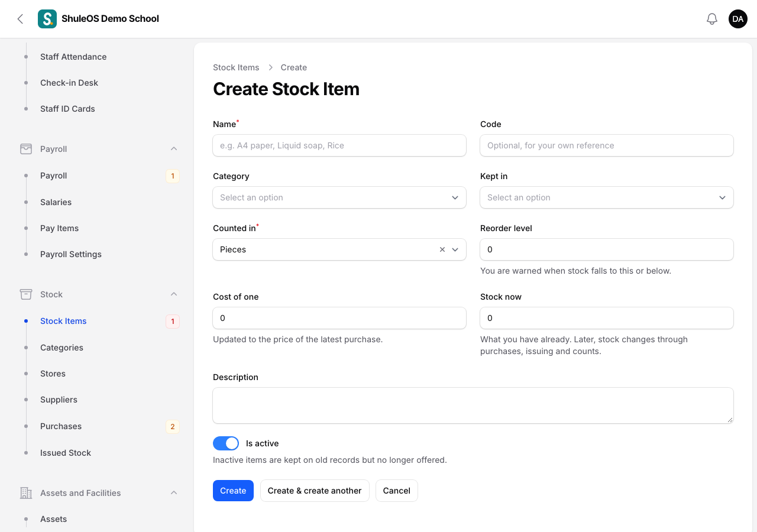This screenshot has height=532, width=757.
Task: Click the ShuleOS Demo School title
Action: click(x=110, y=19)
